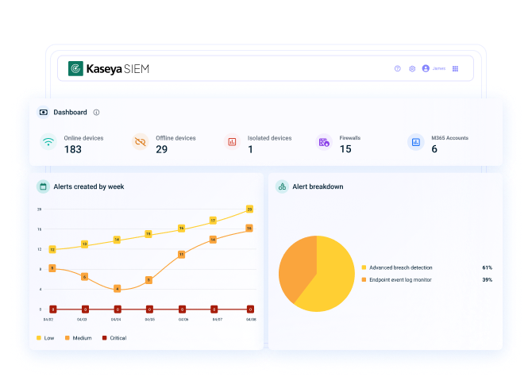The width and height of the screenshot is (532, 392).
Task: Open the settings gear icon
Action: tap(412, 69)
